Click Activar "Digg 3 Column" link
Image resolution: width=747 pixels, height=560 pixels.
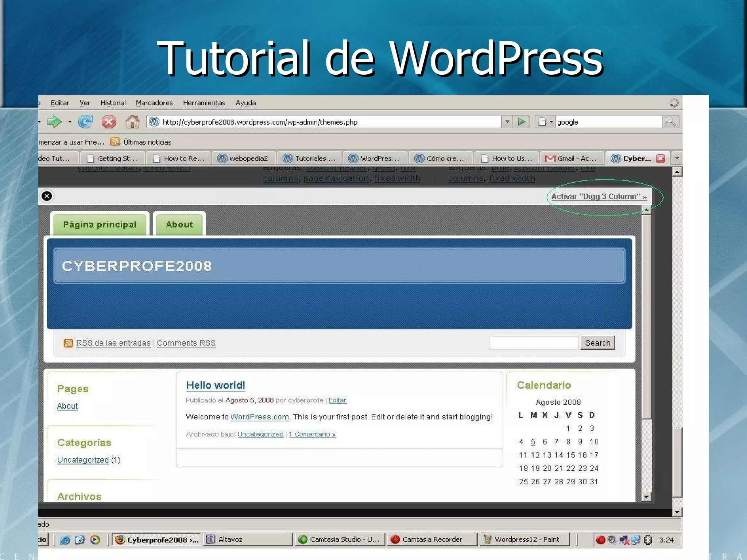point(599,197)
